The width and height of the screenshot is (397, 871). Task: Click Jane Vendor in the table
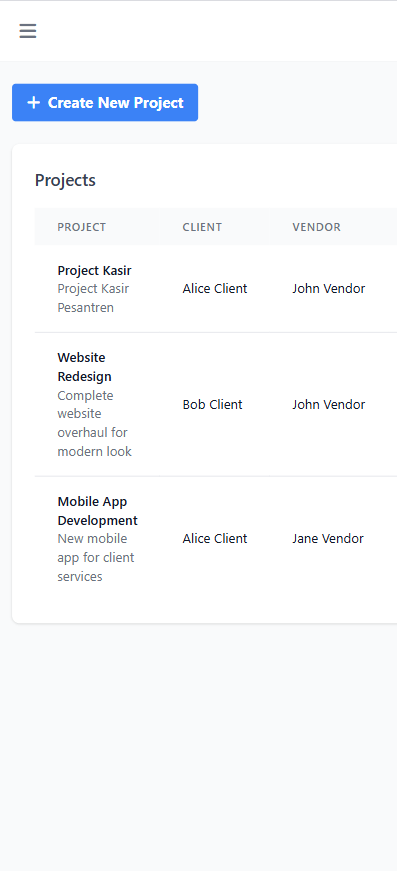point(328,539)
